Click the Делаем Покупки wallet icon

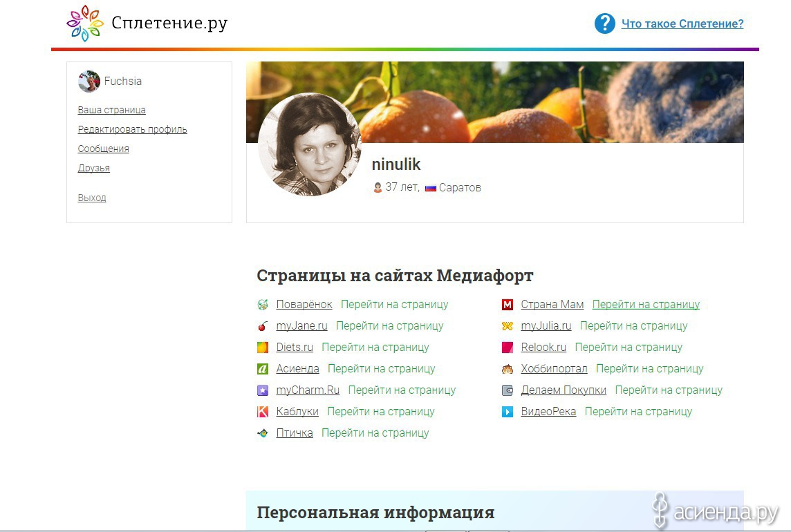pos(507,390)
